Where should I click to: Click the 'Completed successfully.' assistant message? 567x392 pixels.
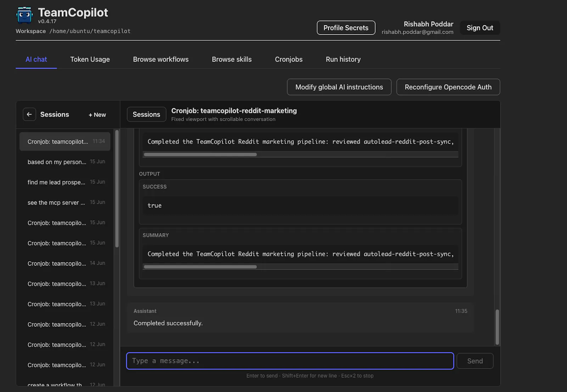point(168,323)
